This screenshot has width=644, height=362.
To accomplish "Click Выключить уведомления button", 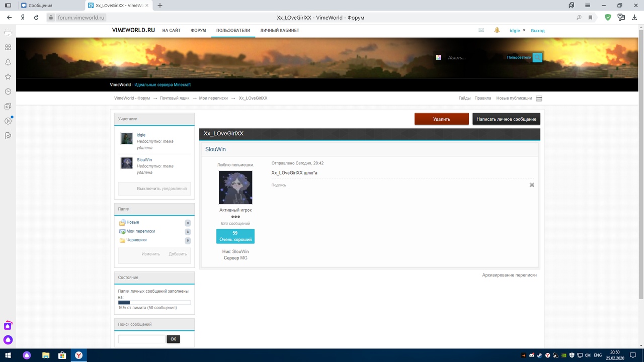I will pos(154,189).
